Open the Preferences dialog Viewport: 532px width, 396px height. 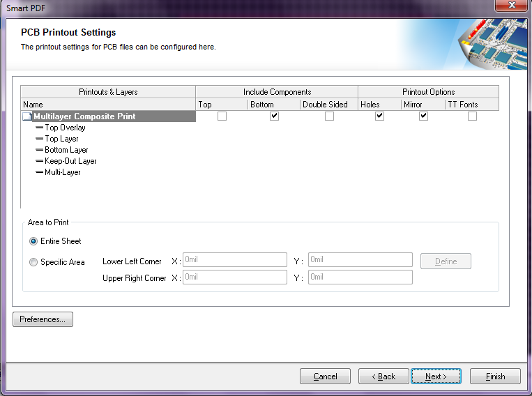(43, 319)
